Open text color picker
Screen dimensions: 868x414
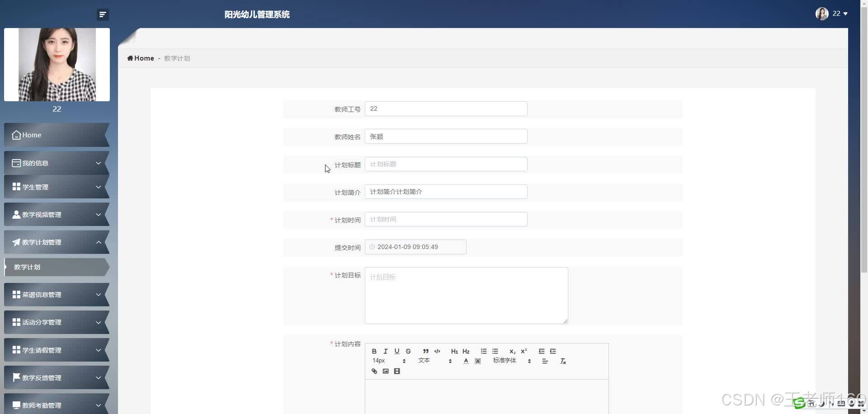pos(466,361)
